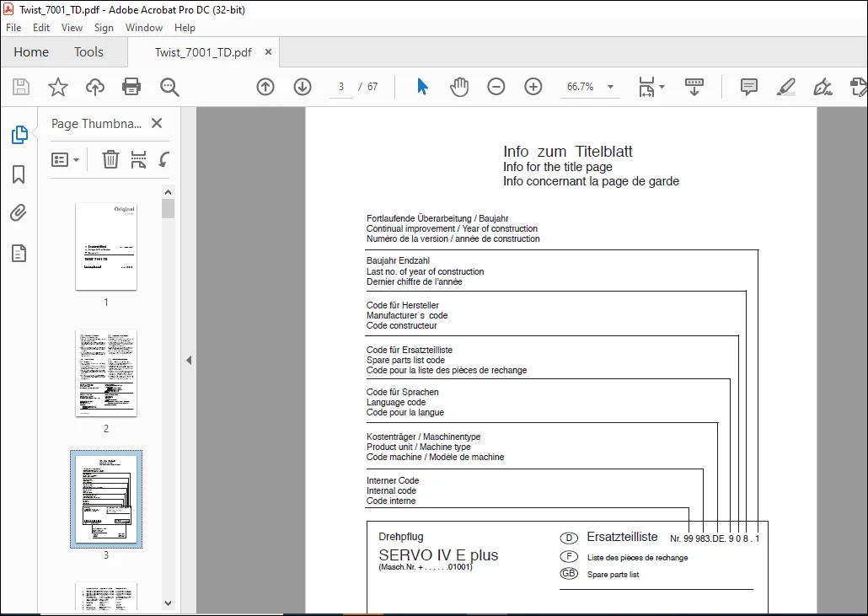This screenshot has width=868, height=616.
Task: Zoom out with minus button
Action: (496, 87)
